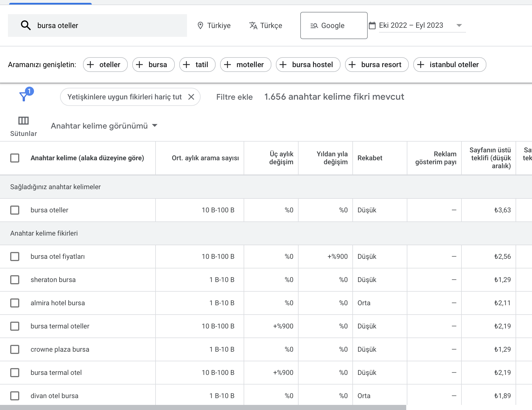The width and height of the screenshot is (532, 410).
Task: Click the horizontal scrollbar at table bottom
Action: click(x=203, y=407)
